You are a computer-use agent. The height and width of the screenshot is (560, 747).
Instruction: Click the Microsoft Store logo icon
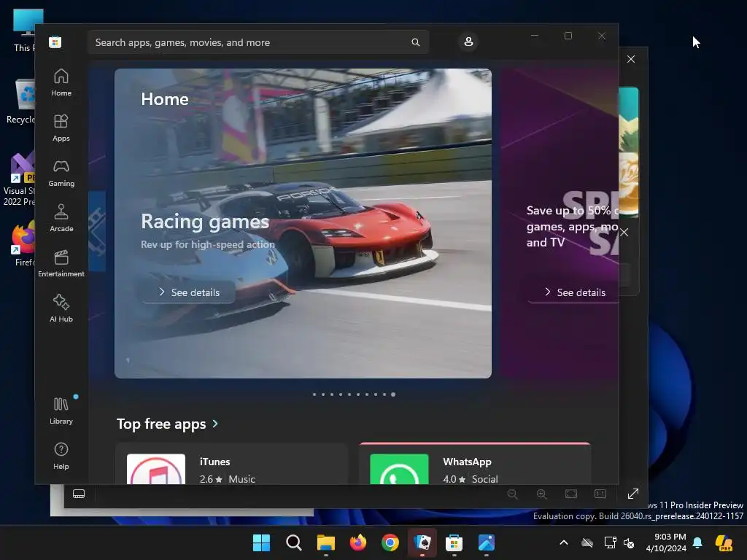pos(55,42)
